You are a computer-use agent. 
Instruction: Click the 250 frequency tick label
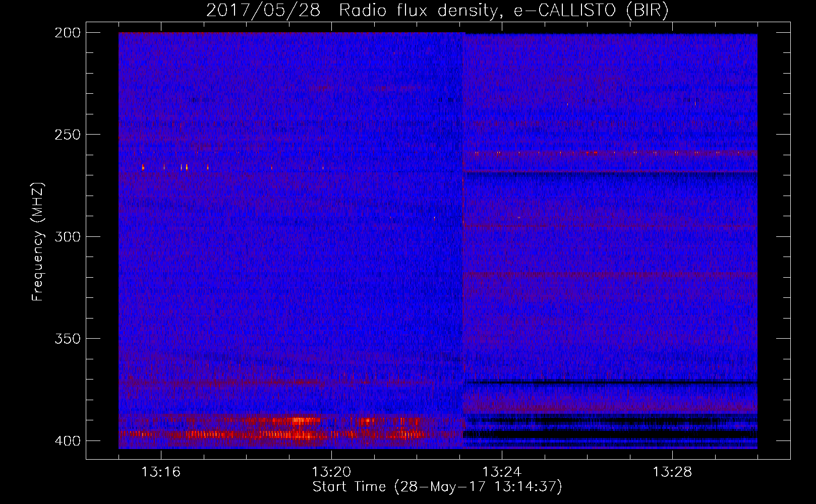67,135
